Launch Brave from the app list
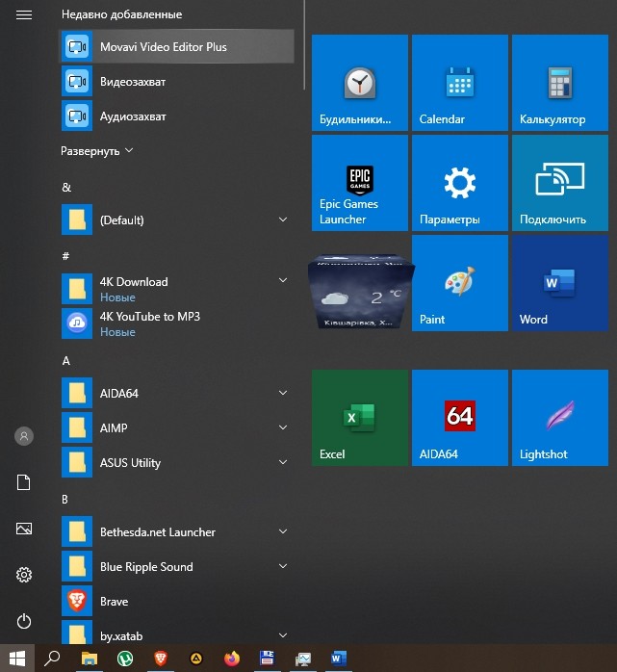 tap(176, 601)
